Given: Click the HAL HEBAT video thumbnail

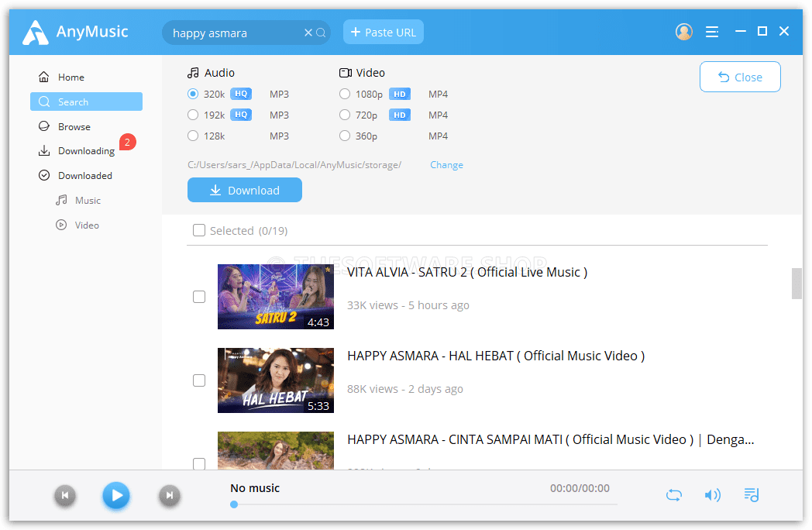Looking at the screenshot, I should coord(276,380).
